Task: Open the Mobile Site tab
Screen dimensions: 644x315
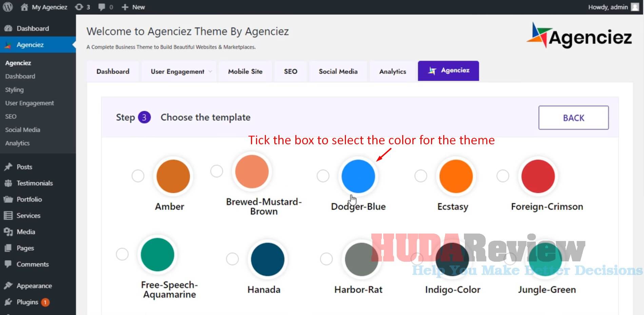Action: (245, 71)
